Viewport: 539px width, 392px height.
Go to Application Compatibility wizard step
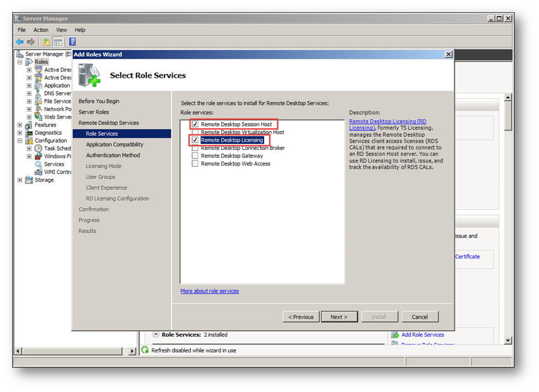coord(115,145)
